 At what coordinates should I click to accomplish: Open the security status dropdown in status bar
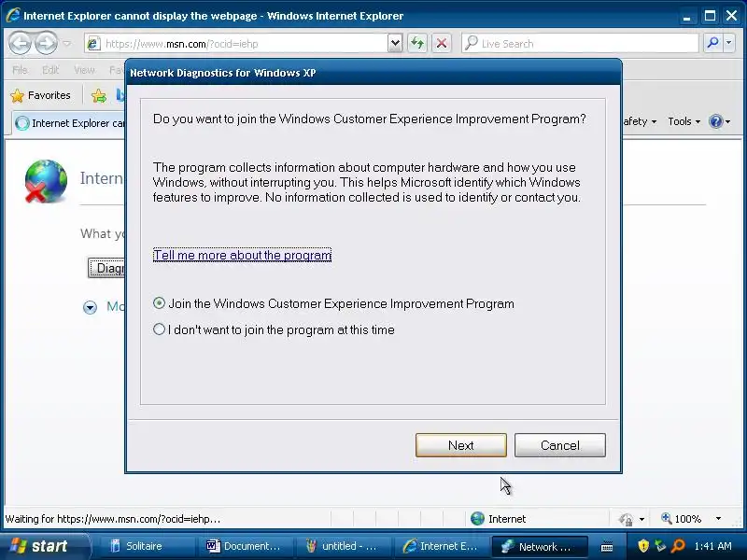tap(641, 519)
